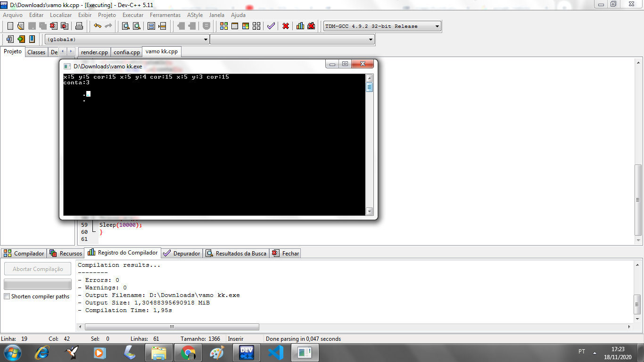This screenshot has height=362, width=644.
Task: Open profile analysis chart icon
Action: pyautogui.click(x=300, y=26)
